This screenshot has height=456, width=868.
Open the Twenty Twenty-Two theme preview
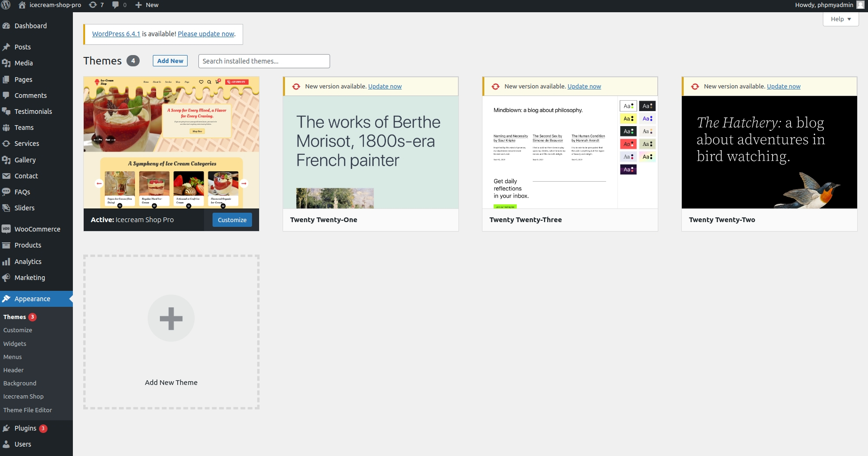pyautogui.click(x=769, y=152)
